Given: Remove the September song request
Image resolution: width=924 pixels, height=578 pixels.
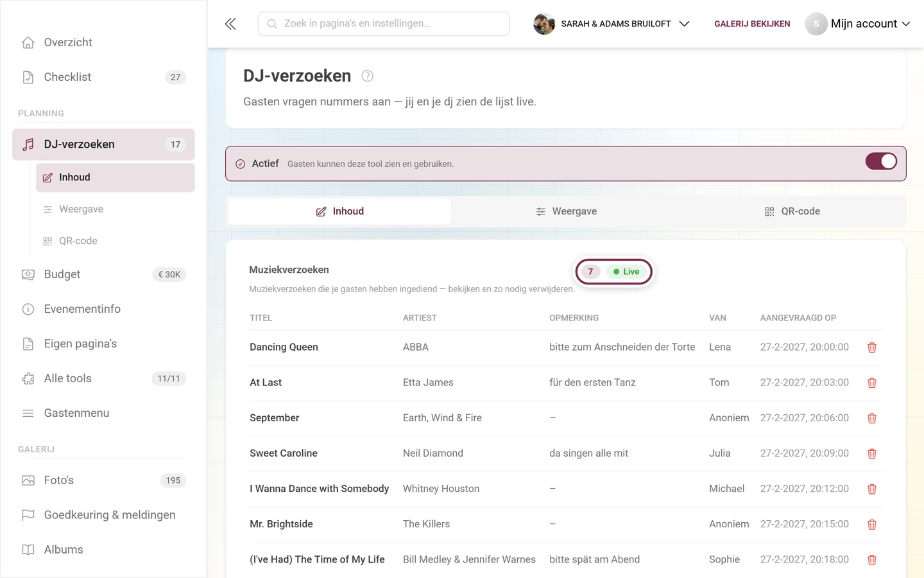Looking at the screenshot, I should (x=872, y=418).
